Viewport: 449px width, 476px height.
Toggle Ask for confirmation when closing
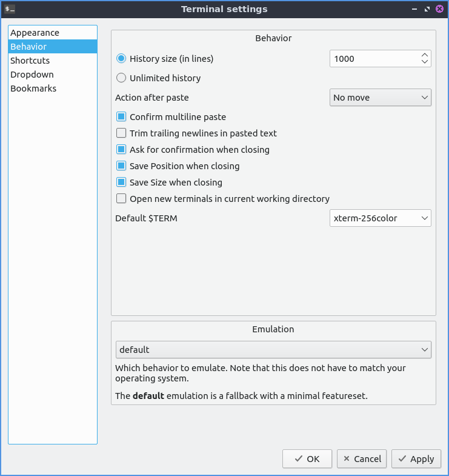point(121,149)
